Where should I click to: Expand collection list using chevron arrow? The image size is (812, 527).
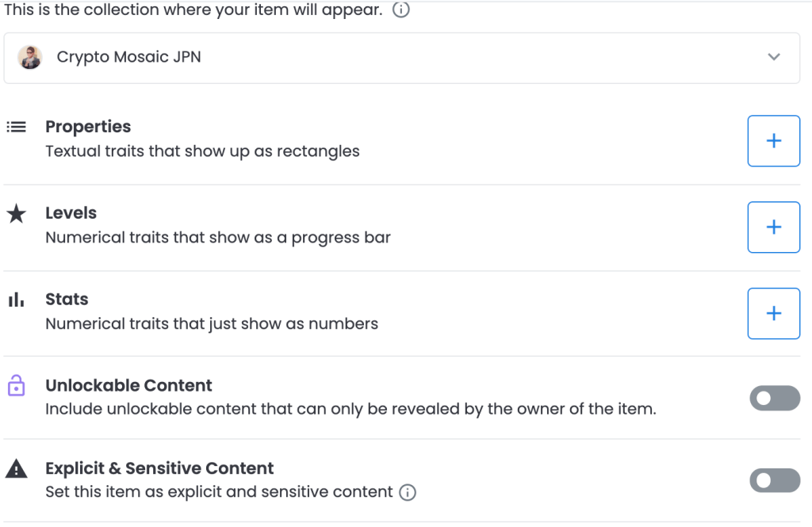pos(774,57)
